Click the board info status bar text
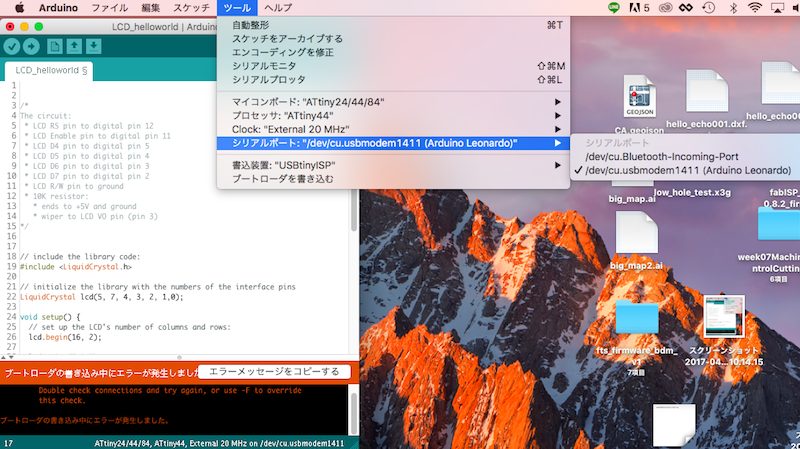Screen dimensions: 800x449 pyautogui.click(x=219, y=443)
